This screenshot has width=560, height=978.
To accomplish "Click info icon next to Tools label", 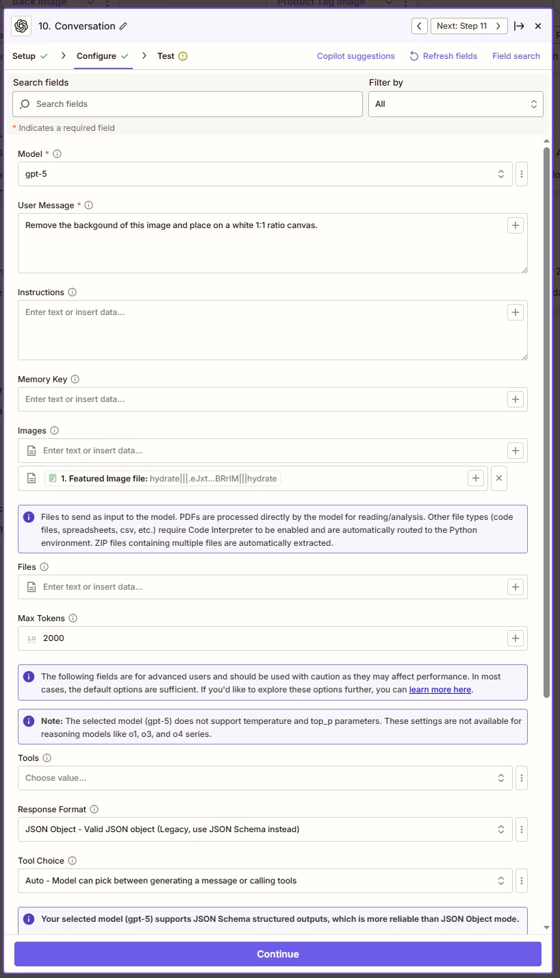I will point(47,758).
